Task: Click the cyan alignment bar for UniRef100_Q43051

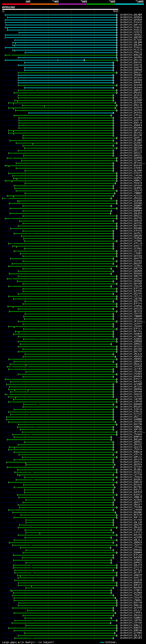Action: (x=71, y=113)
